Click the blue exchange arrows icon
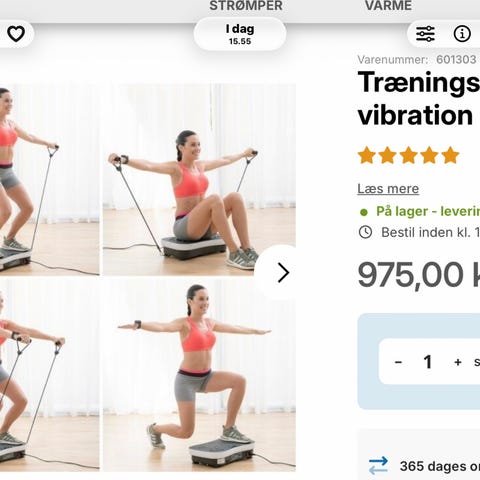The image size is (480, 480). point(378,465)
